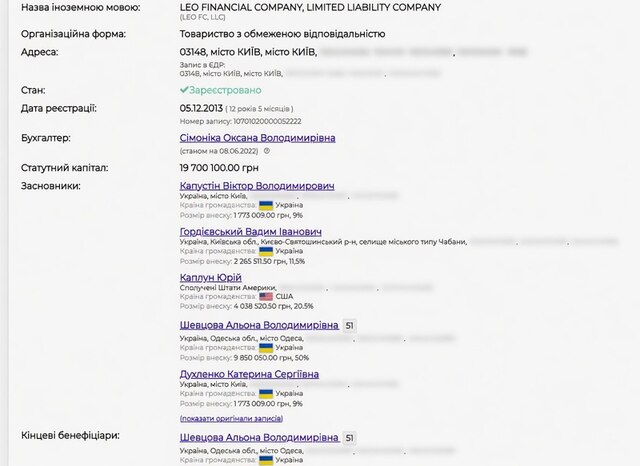Open founder Духленко Катерина Сергіївна link
The height and width of the screenshot is (466, 640).
[x=249, y=374]
